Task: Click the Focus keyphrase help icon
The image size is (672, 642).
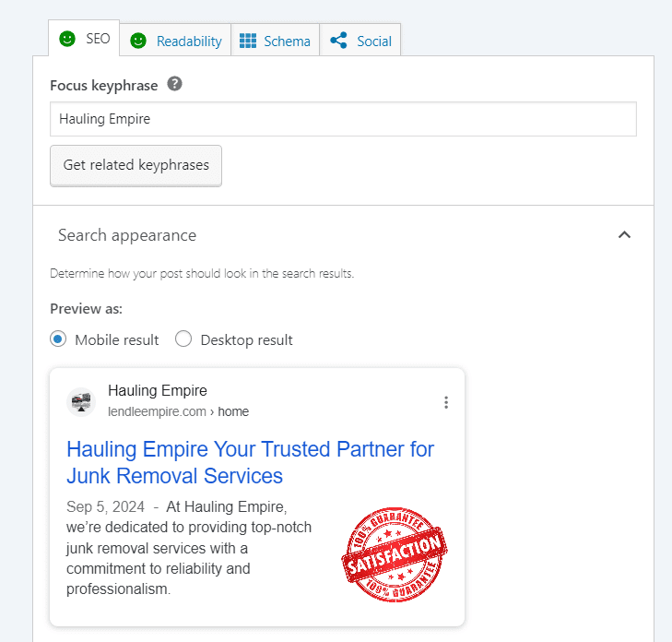Action: 174,84
